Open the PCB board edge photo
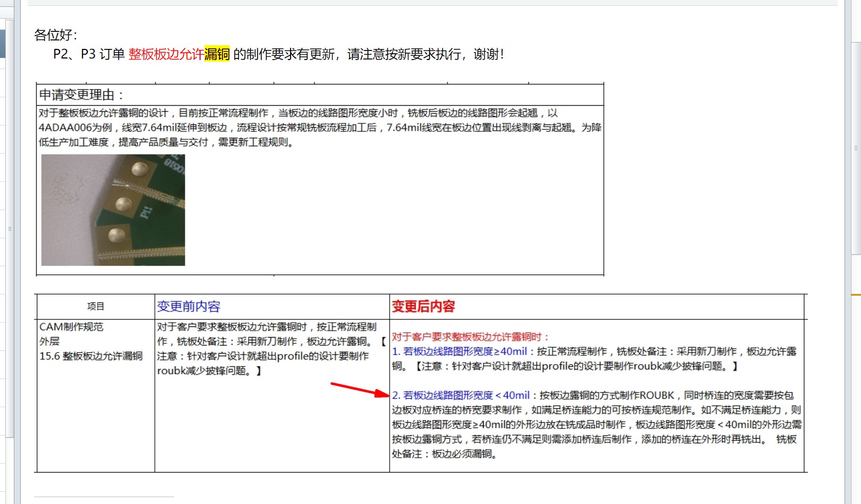The height and width of the screenshot is (504, 861). (113, 210)
